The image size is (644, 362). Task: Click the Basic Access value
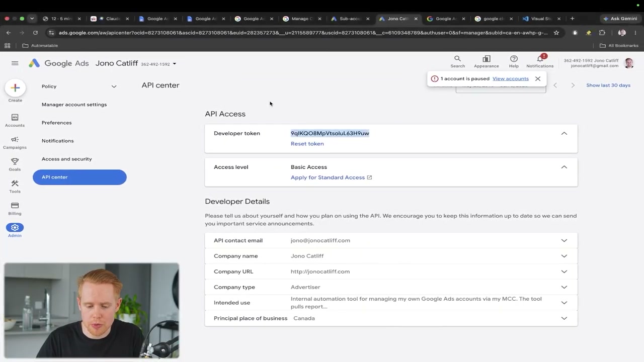pos(308,167)
